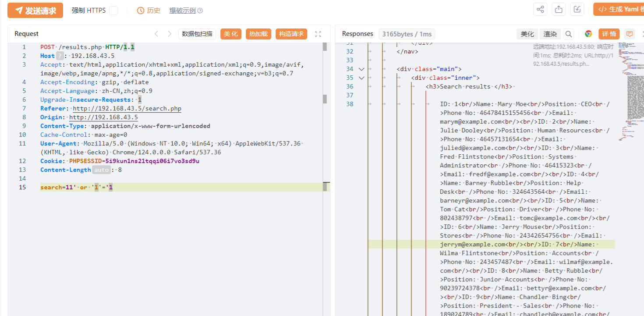The image size is (644, 316).
Task: Click 渲染 render in the Responses panel
Action: coord(550,34)
